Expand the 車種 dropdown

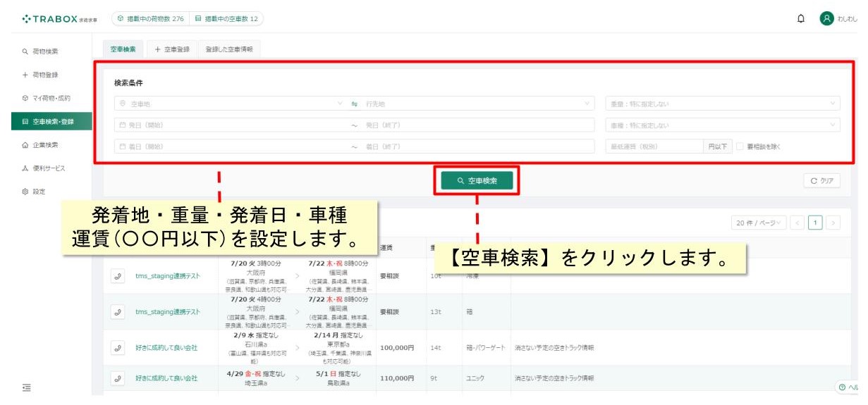tap(723, 125)
